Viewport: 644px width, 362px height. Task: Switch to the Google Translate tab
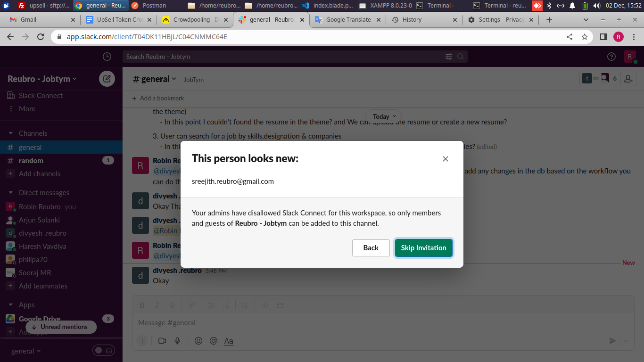[347, 20]
